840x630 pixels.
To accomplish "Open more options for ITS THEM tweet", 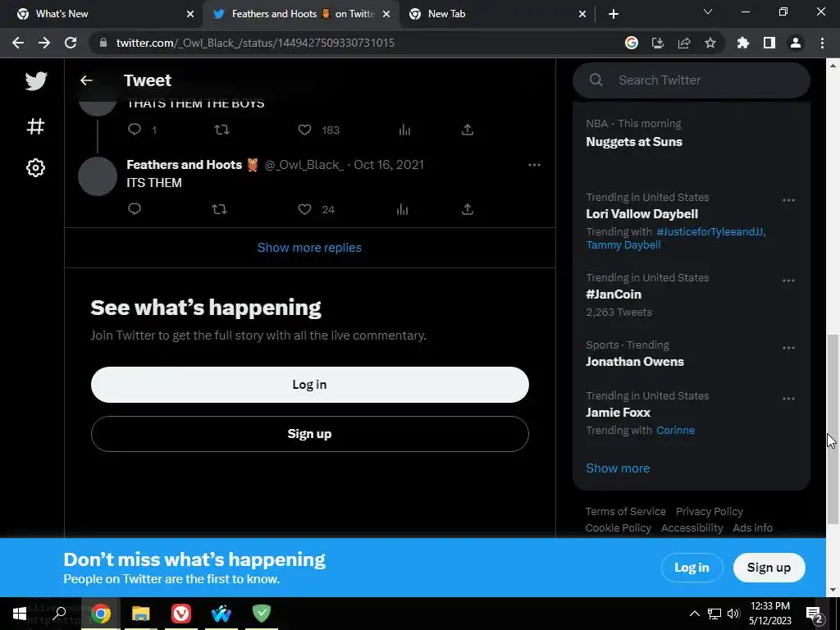I will pos(534,164).
